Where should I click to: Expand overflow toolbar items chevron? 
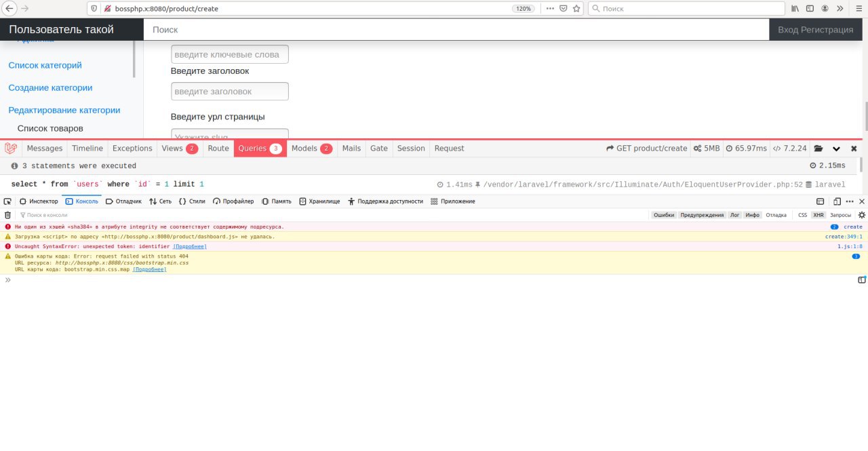pyautogui.click(x=841, y=9)
